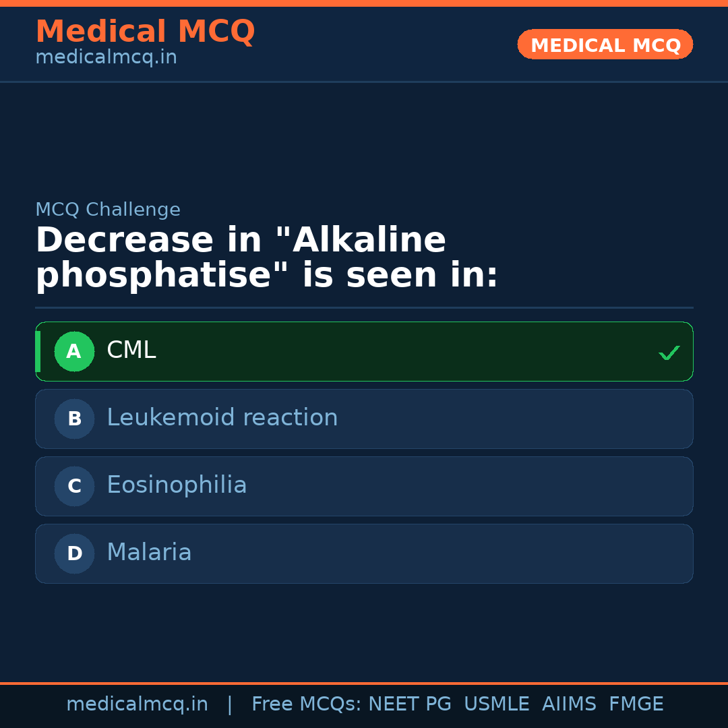Click the Alkaline phosphatise question heading
This screenshot has width=728, height=728.
[x=267, y=258]
